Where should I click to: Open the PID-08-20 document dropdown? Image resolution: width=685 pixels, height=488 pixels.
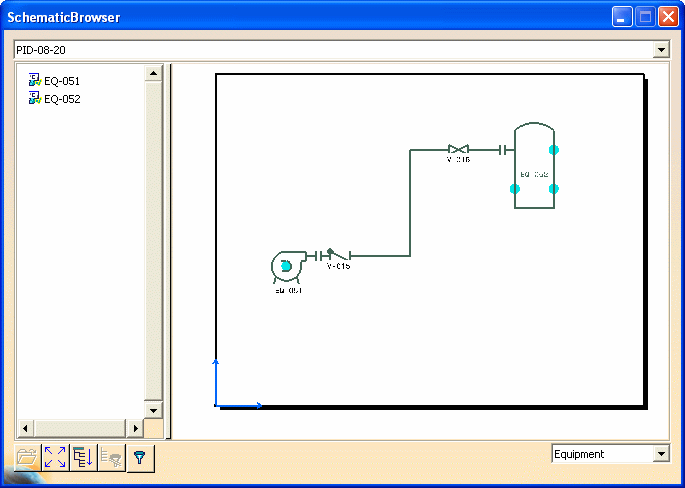[660, 50]
